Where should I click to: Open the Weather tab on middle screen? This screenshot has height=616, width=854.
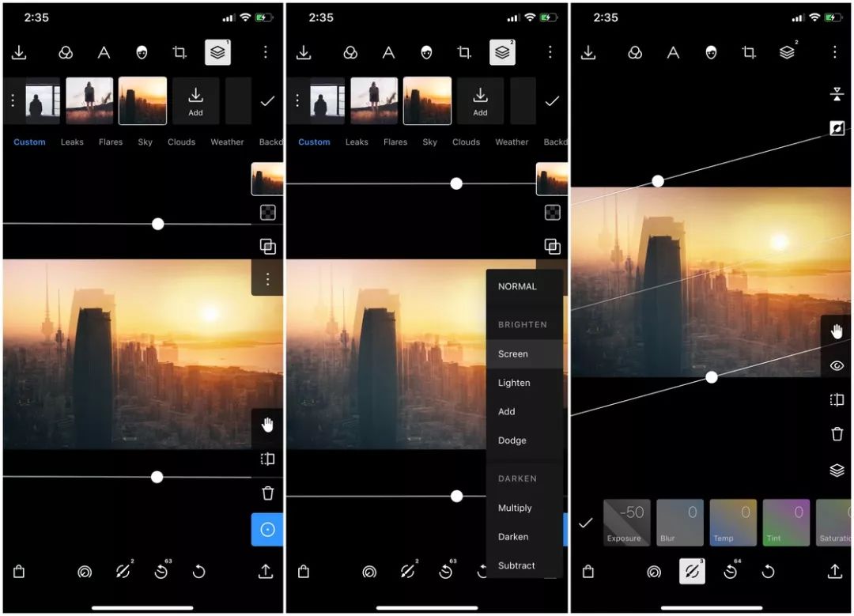pyautogui.click(x=512, y=142)
